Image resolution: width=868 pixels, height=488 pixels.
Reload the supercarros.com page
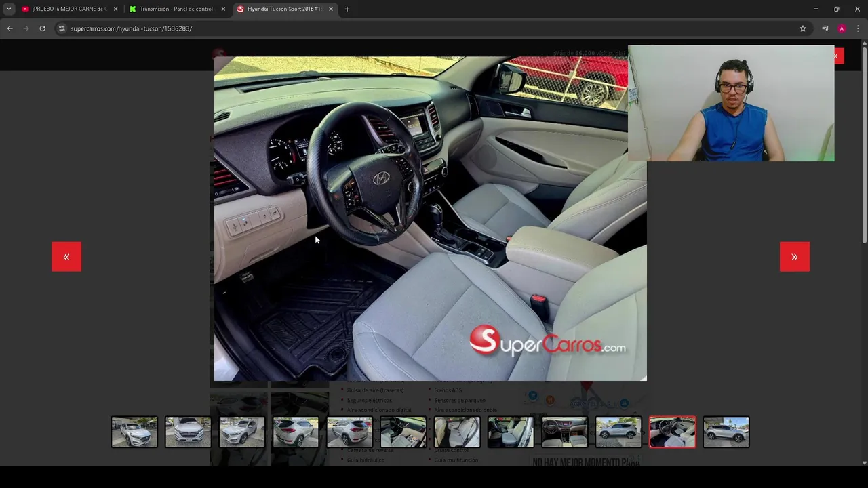point(42,28)
